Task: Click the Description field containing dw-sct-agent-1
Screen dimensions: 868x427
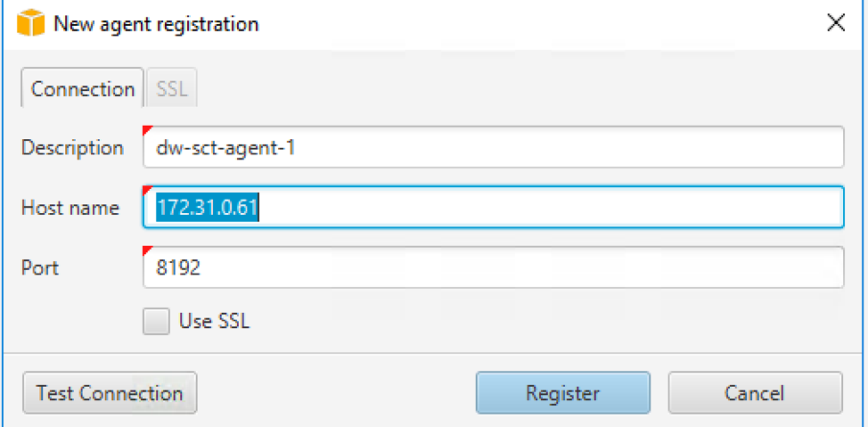Action: [493, 147]
